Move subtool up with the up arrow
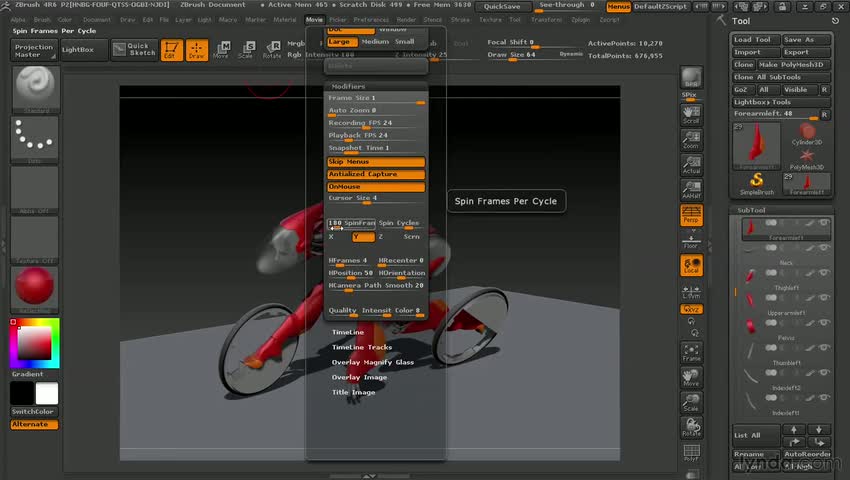The image size is (850, 480). coord(794,430)
